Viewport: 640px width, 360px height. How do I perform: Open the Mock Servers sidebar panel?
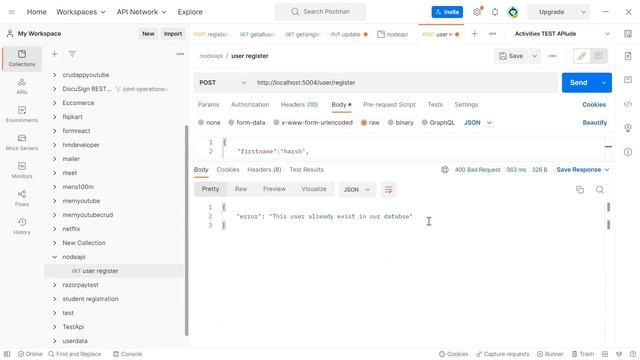[x=22, y=142]
